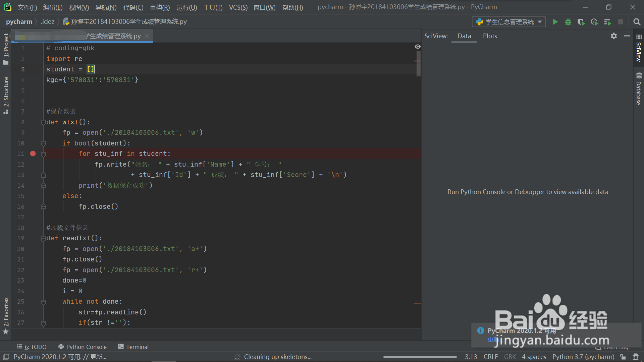Open the Database tool window
644x362 pixels.
pyautogui.click(x=639, y=89)
